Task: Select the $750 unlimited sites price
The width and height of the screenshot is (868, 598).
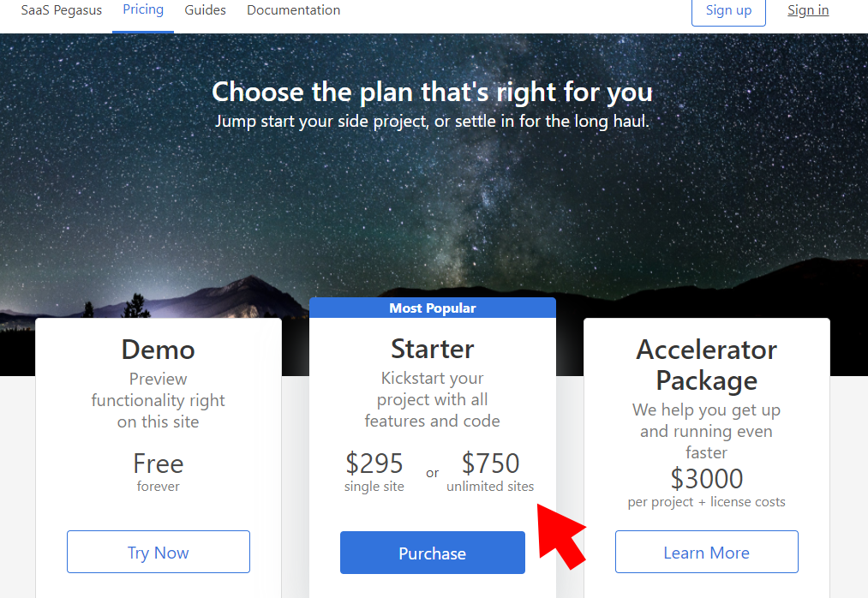Action: [x=490, y=471]
